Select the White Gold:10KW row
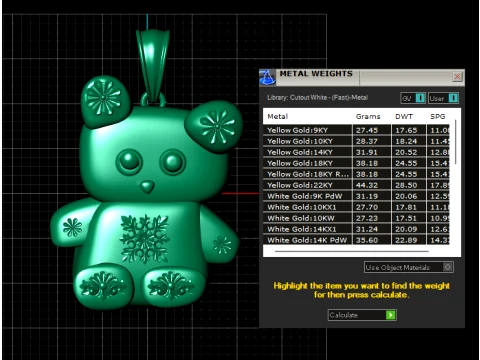Image resolution: width=480 pixels, height=360 pixels. [356, 218]
